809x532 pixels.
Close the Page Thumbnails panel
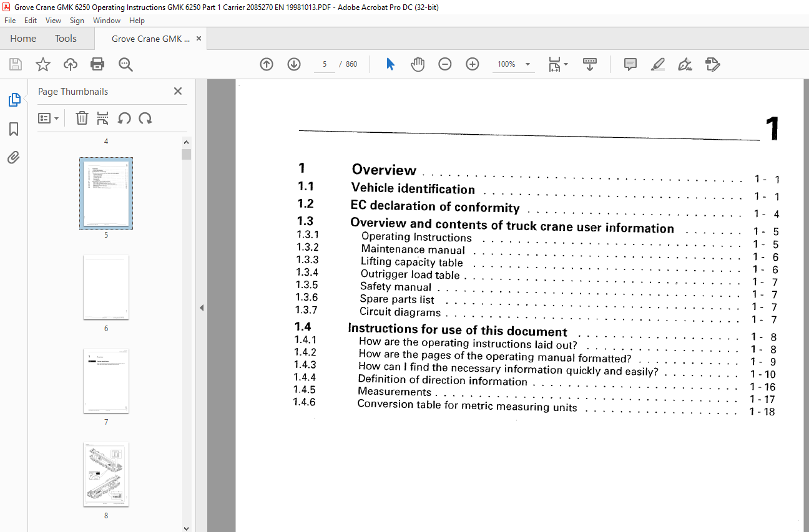(x=178, y=91)
